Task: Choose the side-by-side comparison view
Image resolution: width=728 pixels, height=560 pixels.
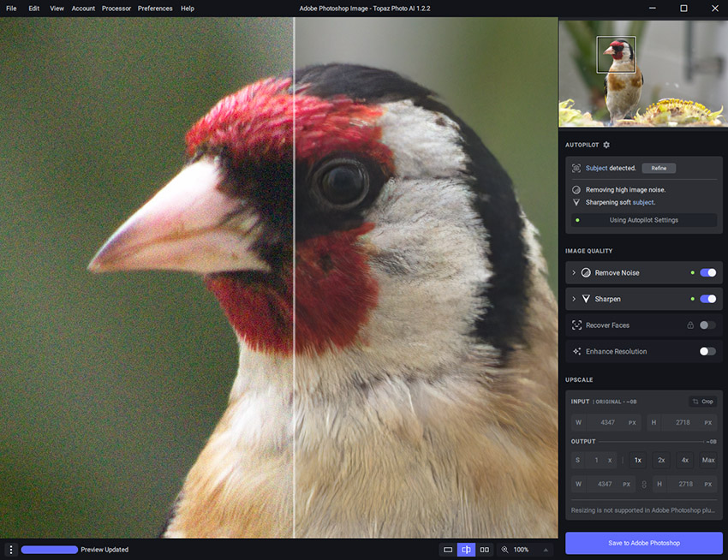Action: pyautogui.click(x=485, y=550)
